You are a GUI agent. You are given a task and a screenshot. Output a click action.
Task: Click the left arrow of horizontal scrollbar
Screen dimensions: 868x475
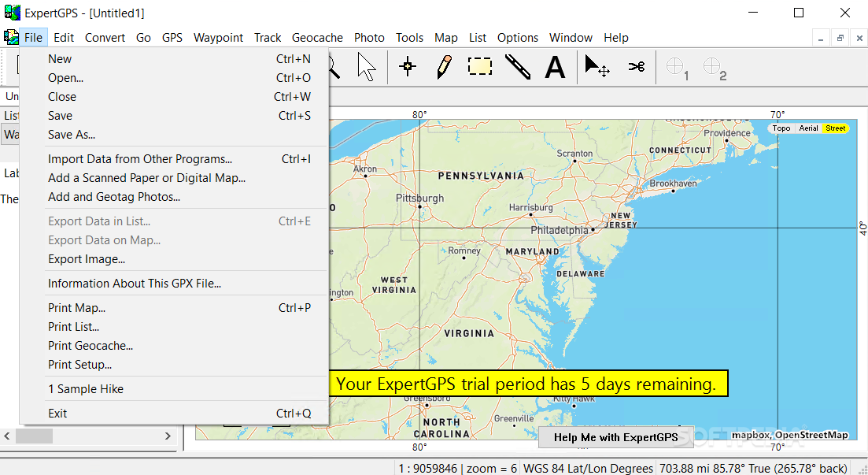(7, 436)
